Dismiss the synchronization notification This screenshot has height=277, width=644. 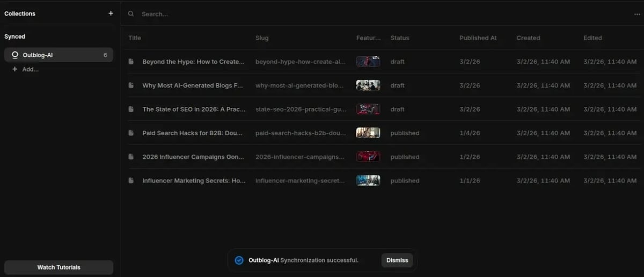click(397, 260)
